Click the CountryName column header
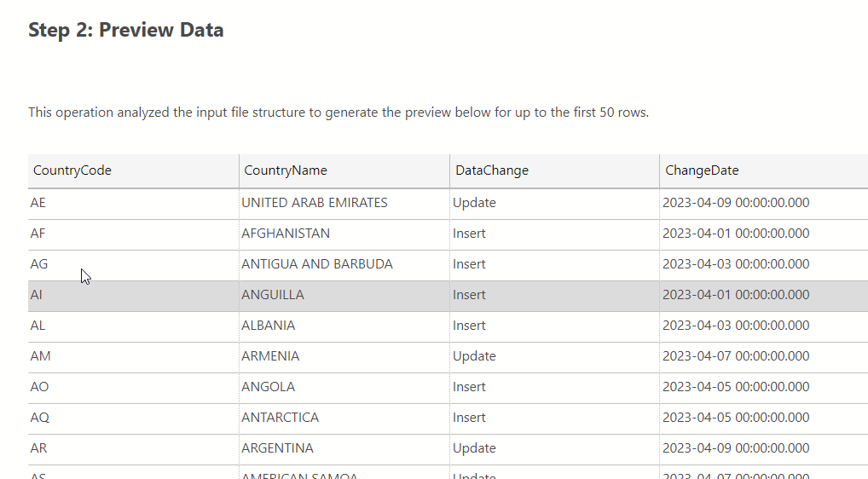 tap(286, 170)
